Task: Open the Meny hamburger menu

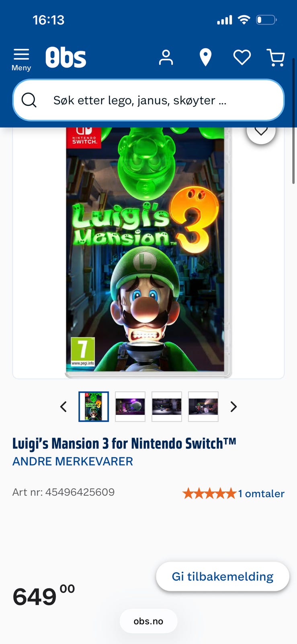Action: click(21, 60)
